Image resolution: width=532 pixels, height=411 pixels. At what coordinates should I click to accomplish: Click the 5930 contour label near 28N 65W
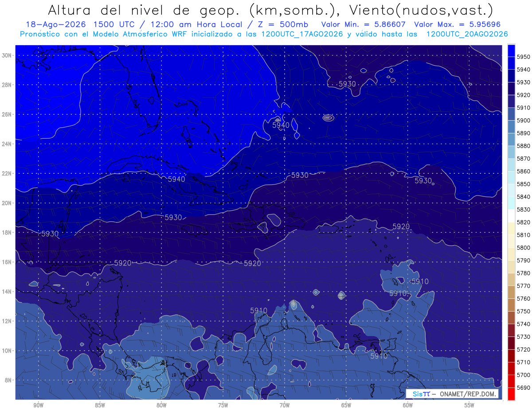coord(347,84)
